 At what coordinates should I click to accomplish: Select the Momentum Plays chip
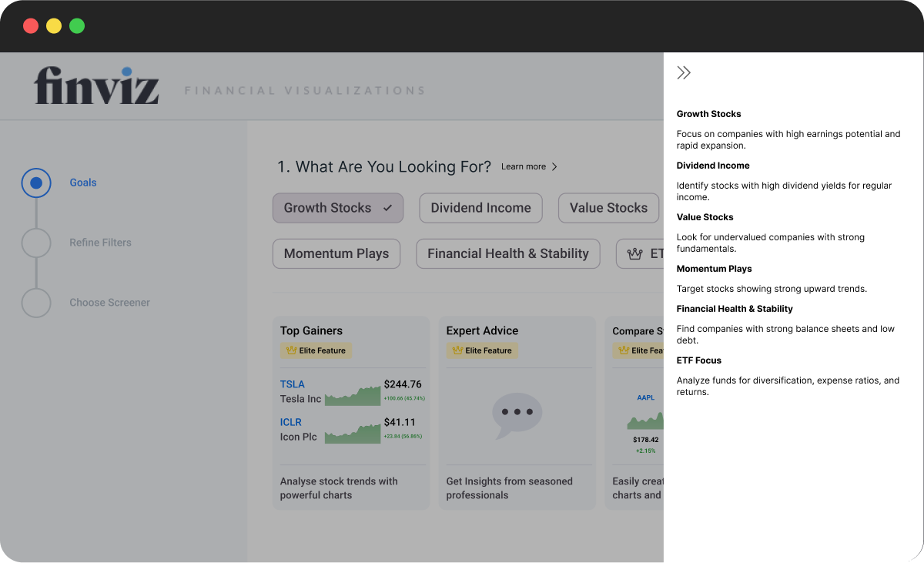[x=336, y=253]
